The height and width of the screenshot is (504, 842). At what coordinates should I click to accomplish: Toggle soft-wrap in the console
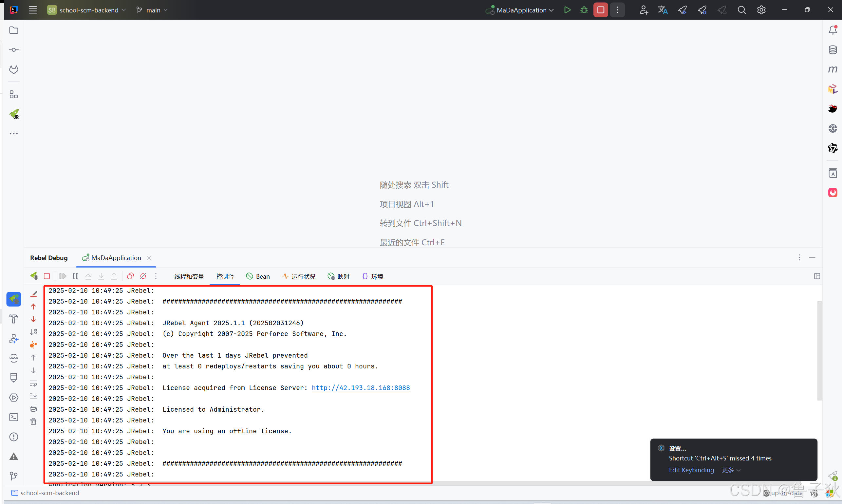33,383
